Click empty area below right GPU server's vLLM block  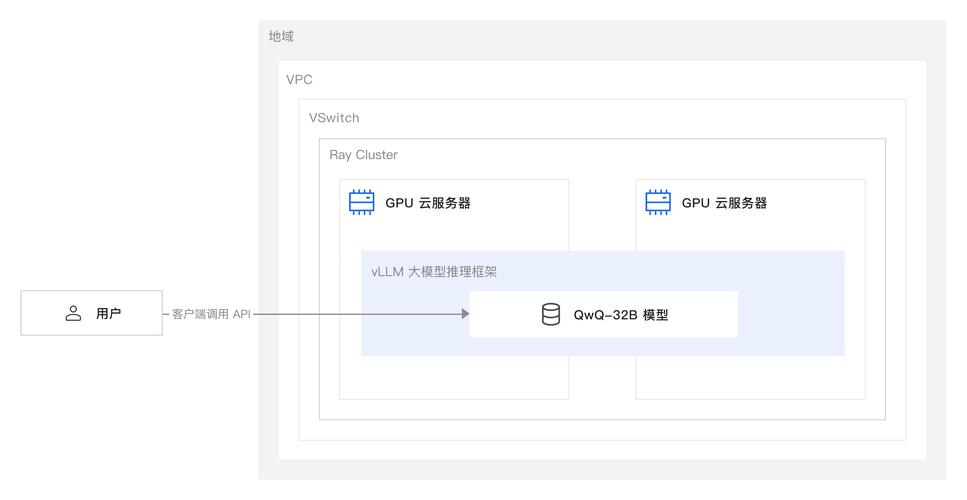pyautogui.click(x=749, y=378)
